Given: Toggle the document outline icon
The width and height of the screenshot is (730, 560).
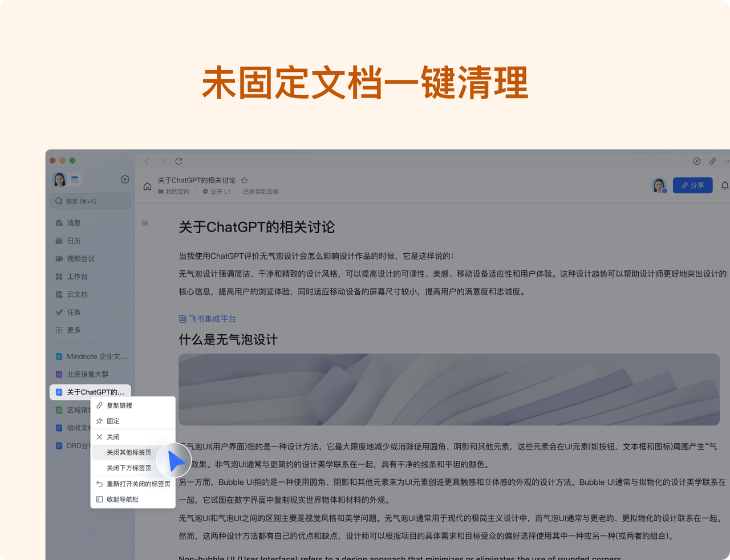Looking at the screenshot, I should point(145,223).
